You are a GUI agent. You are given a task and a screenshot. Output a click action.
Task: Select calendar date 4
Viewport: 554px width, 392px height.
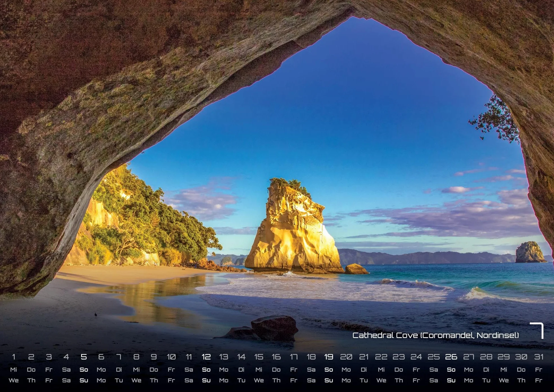coord(66,357)
